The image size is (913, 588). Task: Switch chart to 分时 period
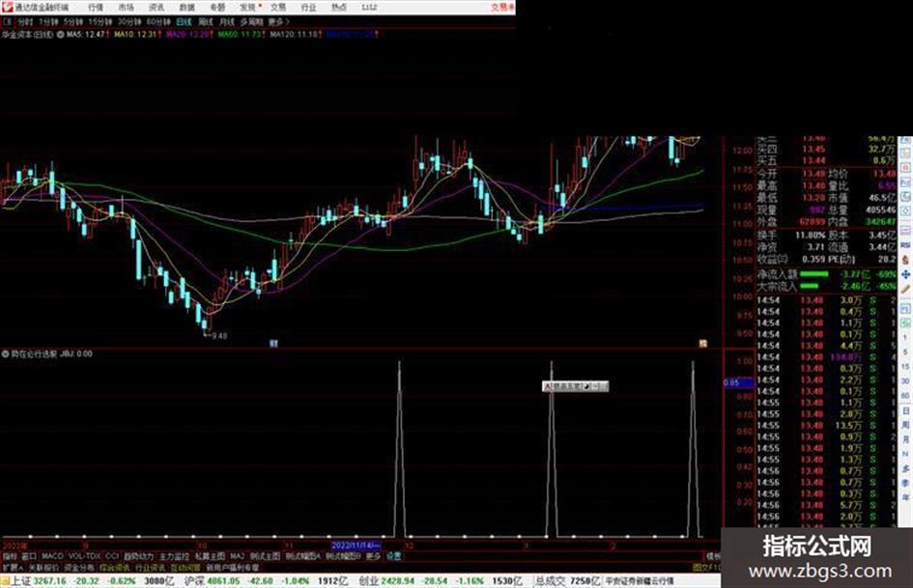(25, 22)
